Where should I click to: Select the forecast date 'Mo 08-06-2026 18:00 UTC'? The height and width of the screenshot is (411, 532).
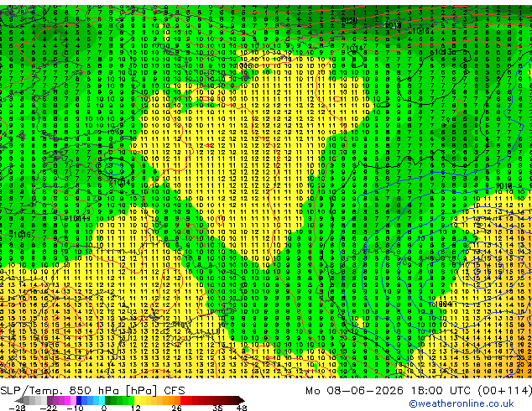(389, 391)
